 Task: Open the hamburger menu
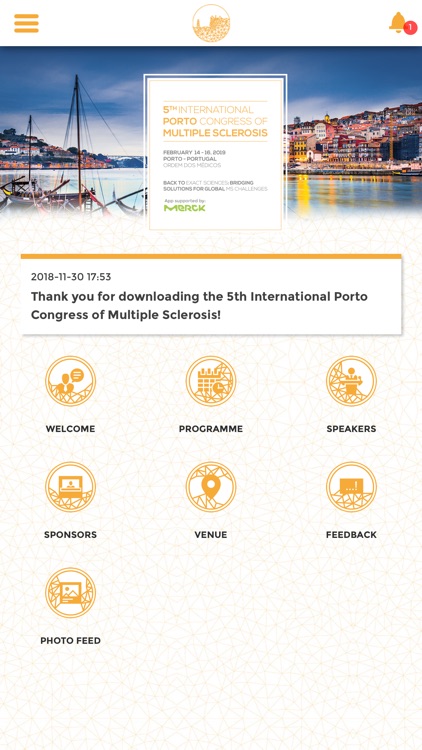pyautogui.click(x=26, y=23)
